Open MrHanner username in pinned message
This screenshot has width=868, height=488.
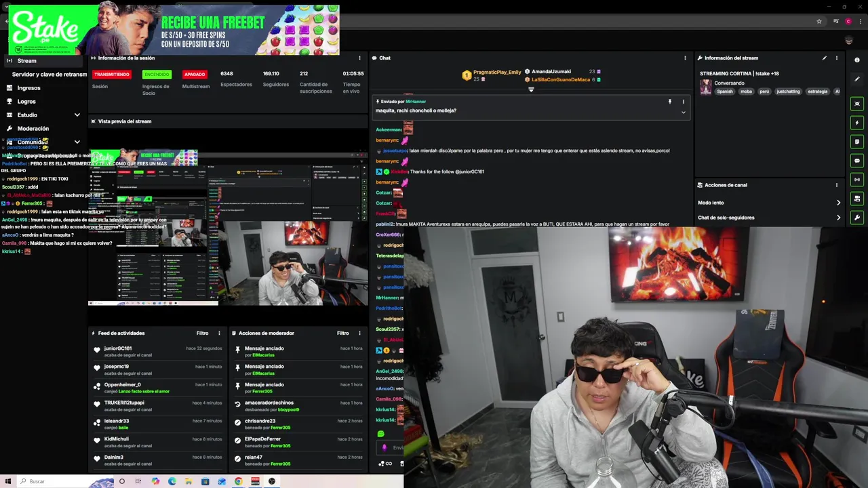coord(416,102)
